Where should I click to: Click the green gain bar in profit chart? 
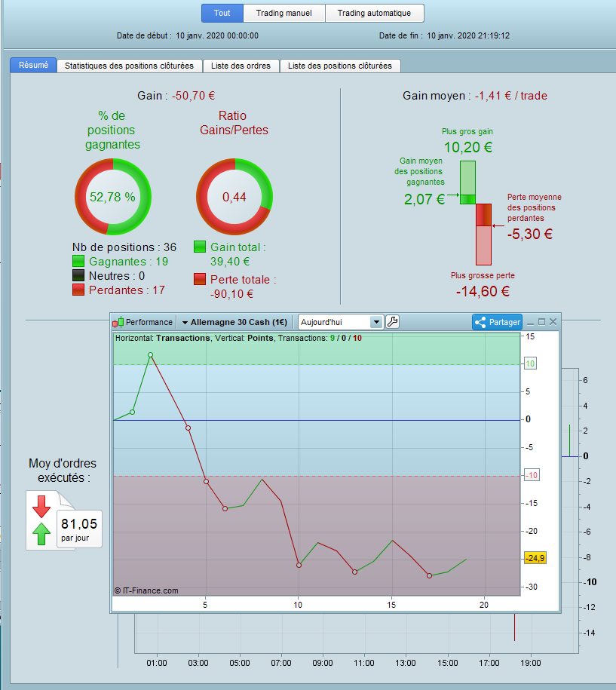point(467,182)
